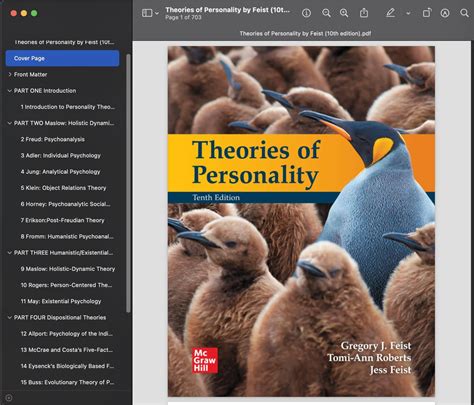
Task: Go to 7 Erikson: Post-Freudian Theory
Action: (x=62, y=220)
